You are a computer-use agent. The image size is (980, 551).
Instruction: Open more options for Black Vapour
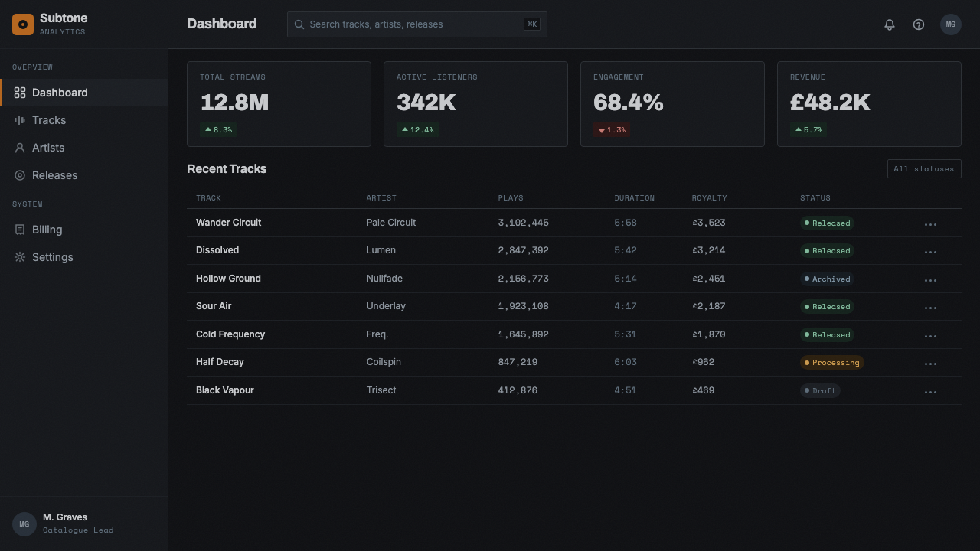[x=930, y=392]
